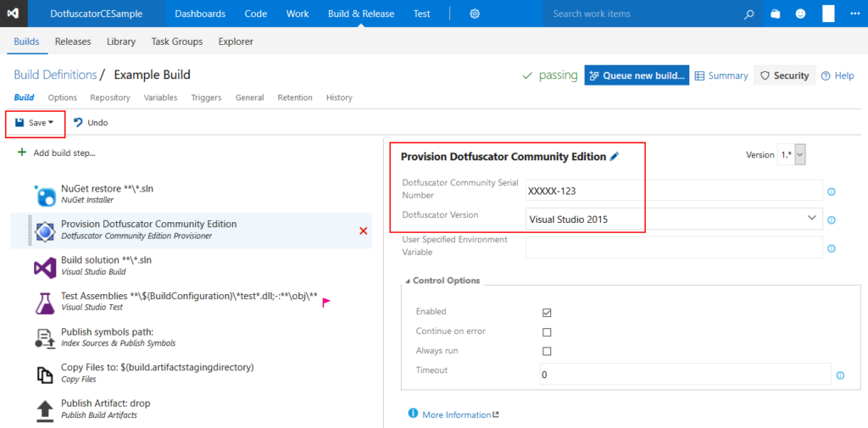Open the Variables tab
This screenshot has width=868, height=428.
pos(160,97)
